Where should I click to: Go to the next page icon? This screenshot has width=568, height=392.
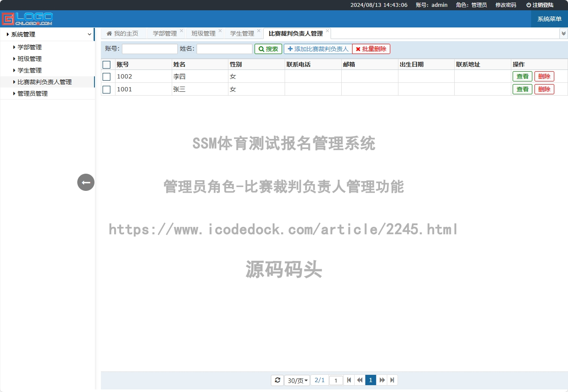tap(382, 380)
